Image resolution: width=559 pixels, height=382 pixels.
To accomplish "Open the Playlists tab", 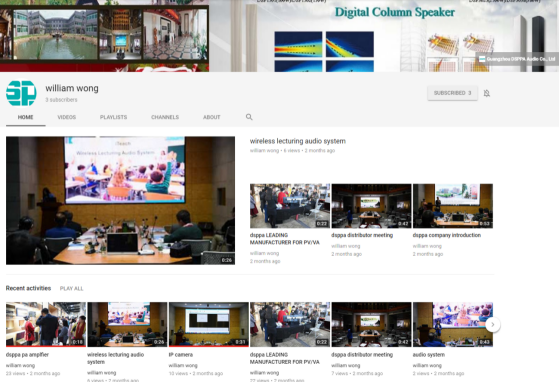I will pyautogui.click(x=113, y=117).
